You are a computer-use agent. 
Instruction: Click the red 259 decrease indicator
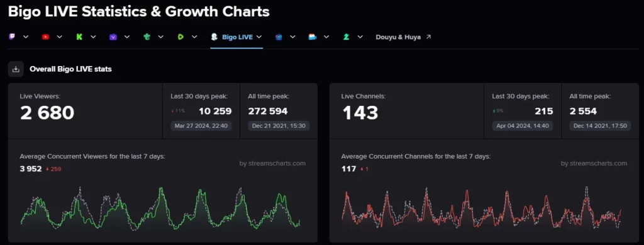coord(53,169)
